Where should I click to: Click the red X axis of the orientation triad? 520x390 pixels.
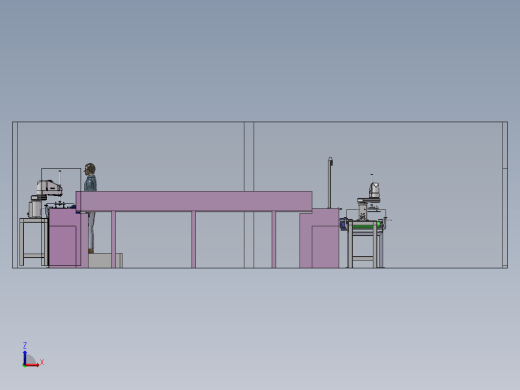tap(32, 365)
